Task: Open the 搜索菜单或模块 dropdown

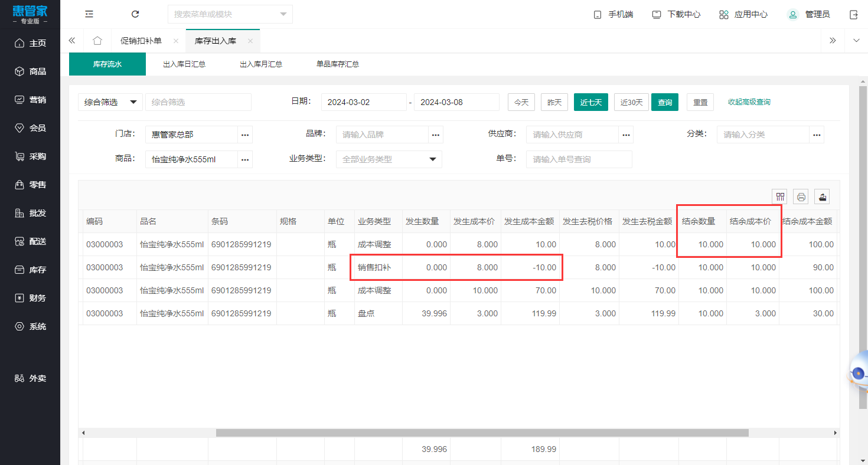Action: [230, 14]
